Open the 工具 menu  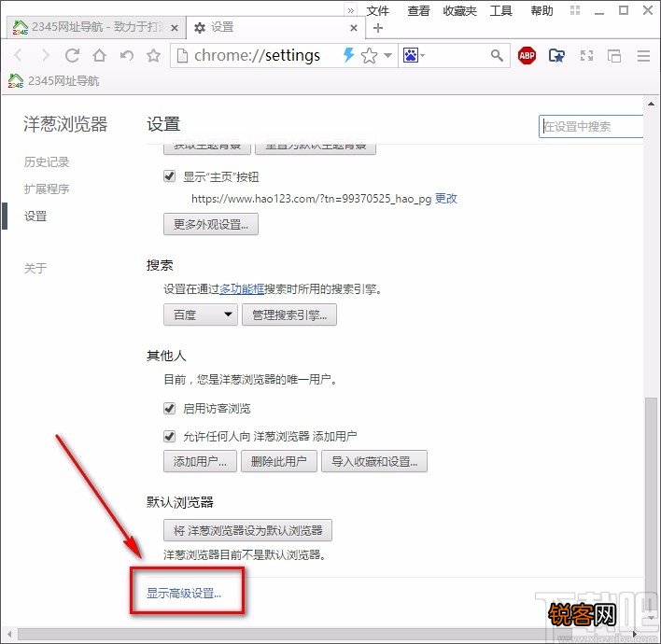(500, 10)
